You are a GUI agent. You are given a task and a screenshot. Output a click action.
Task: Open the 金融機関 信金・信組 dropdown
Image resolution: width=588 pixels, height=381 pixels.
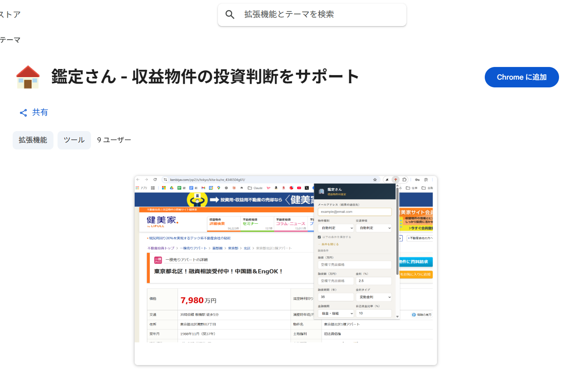tap(335, 313)
